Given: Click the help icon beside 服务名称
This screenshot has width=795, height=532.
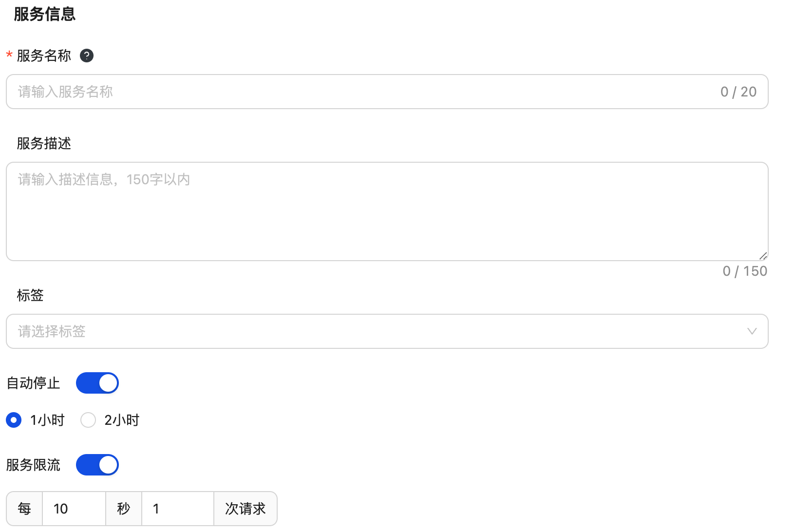Looking at the screenshot, I should pos(87,56).
